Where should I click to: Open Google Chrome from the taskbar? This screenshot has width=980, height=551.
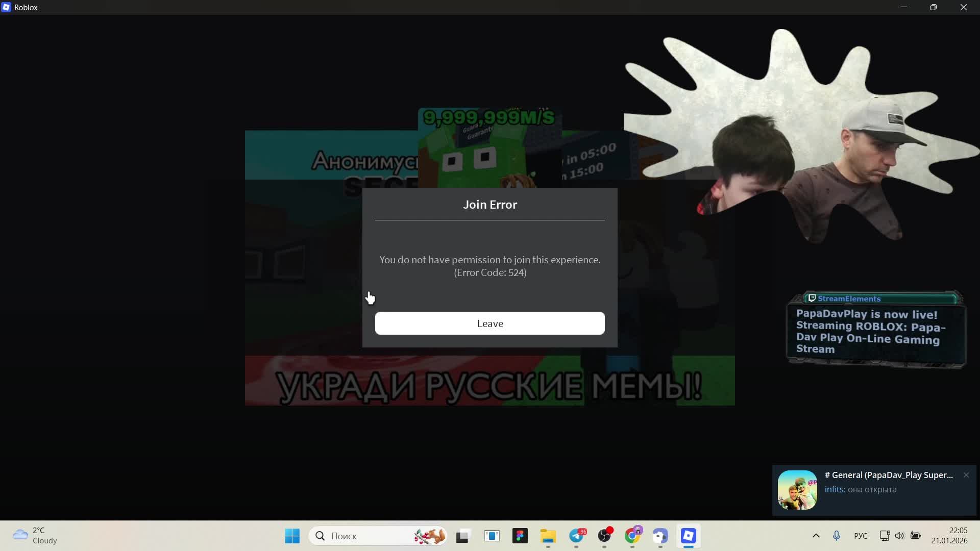(632, 536)
